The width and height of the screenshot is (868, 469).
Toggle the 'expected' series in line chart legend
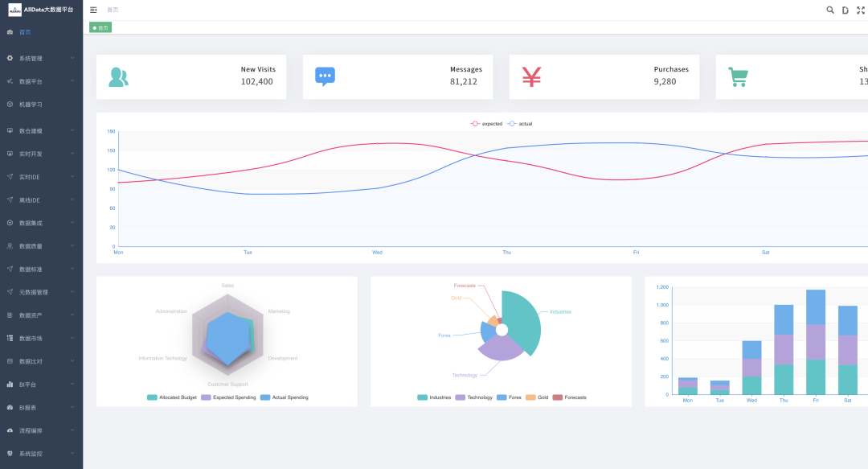[487, 124]
